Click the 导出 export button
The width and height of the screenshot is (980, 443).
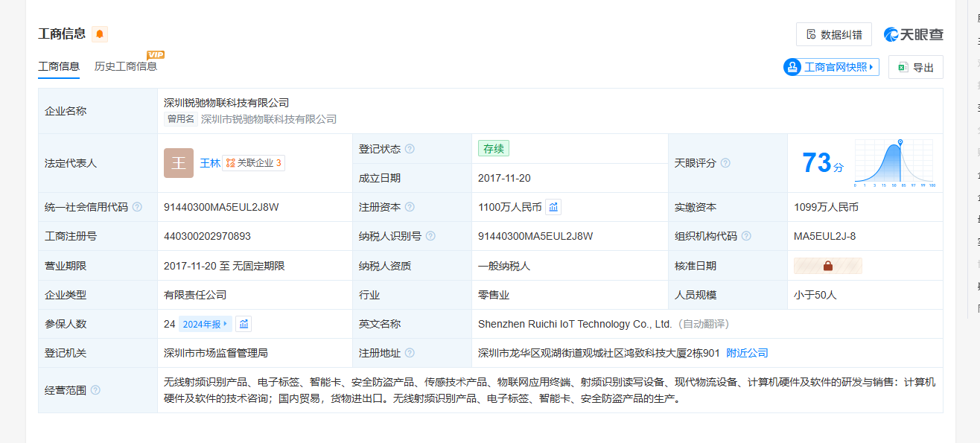(915, 67)
